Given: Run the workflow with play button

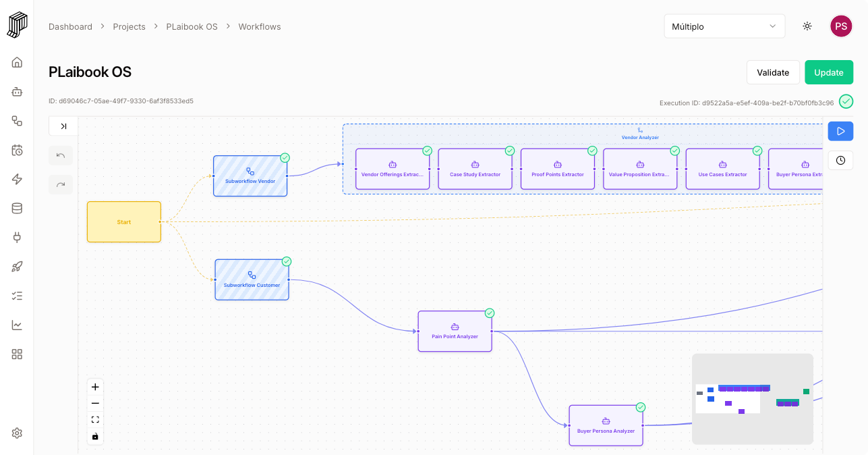Looking at the screenshot, I should coord(840,131).
